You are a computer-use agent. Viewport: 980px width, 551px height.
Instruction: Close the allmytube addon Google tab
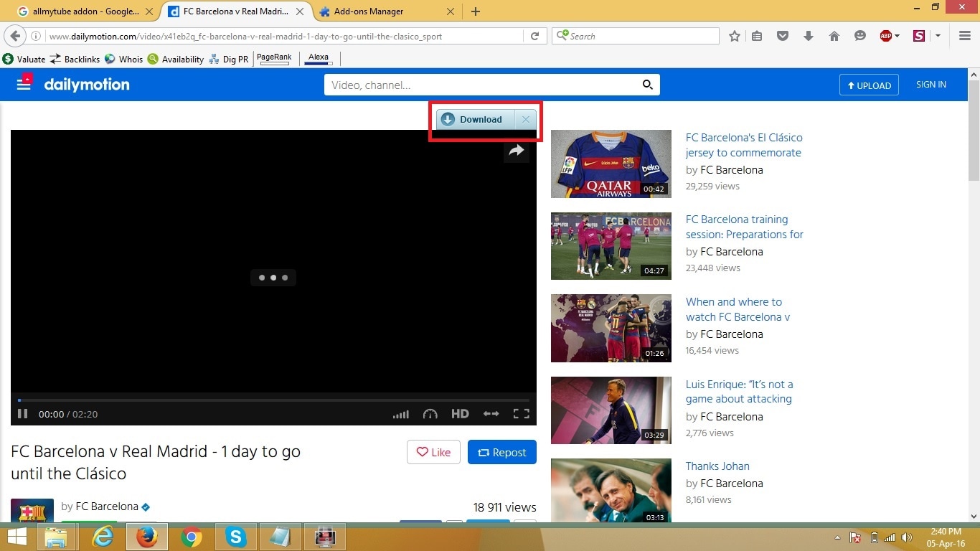pos(149,11)
